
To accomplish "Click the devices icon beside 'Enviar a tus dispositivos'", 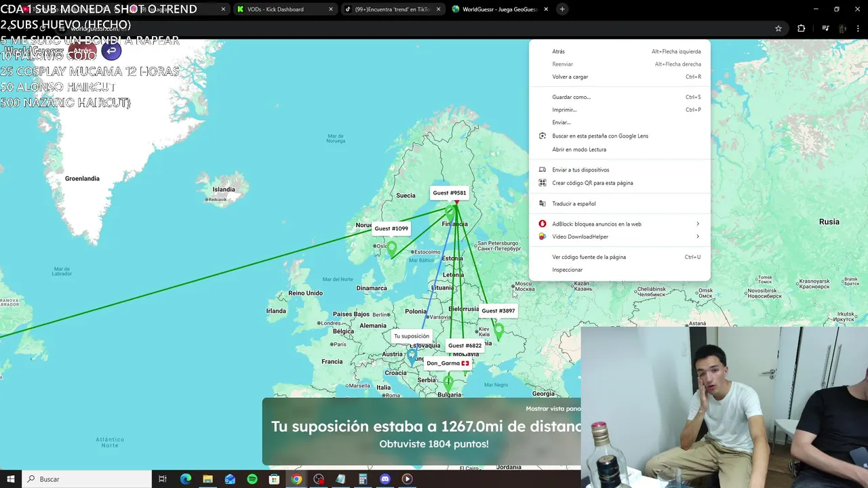I will point(542,170).
